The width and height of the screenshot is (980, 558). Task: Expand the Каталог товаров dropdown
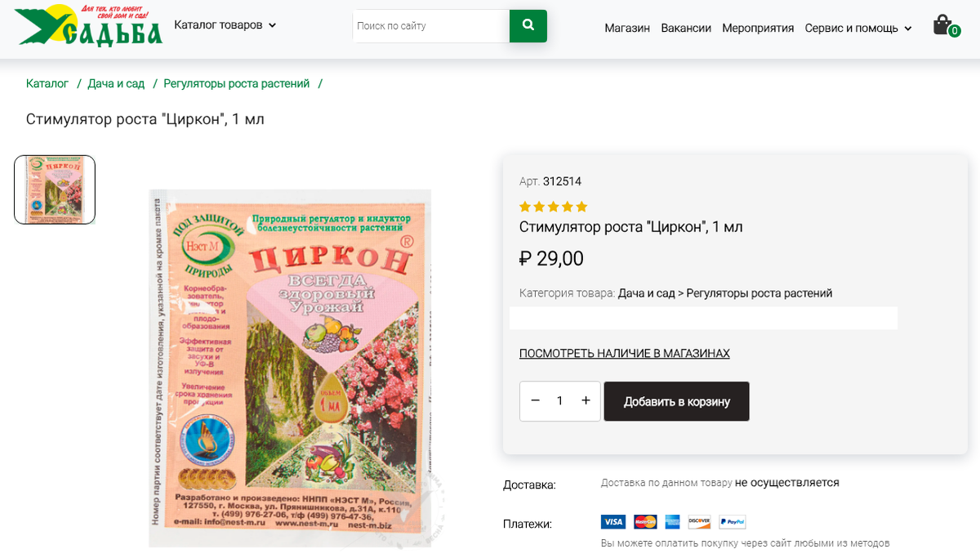tap(225, 25)
